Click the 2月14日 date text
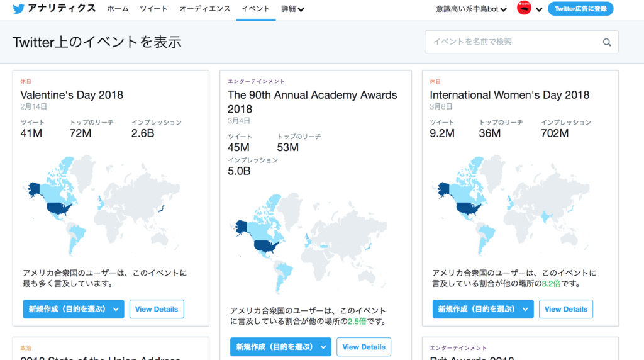This screenshot has height=360, width=644. (34, 106)
